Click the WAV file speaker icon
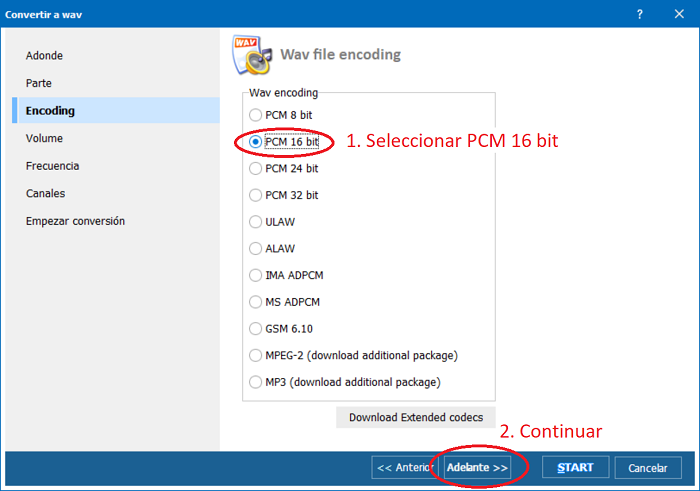Screen dimensions: 700x491 pyautogui.click(x=252, y=54)
